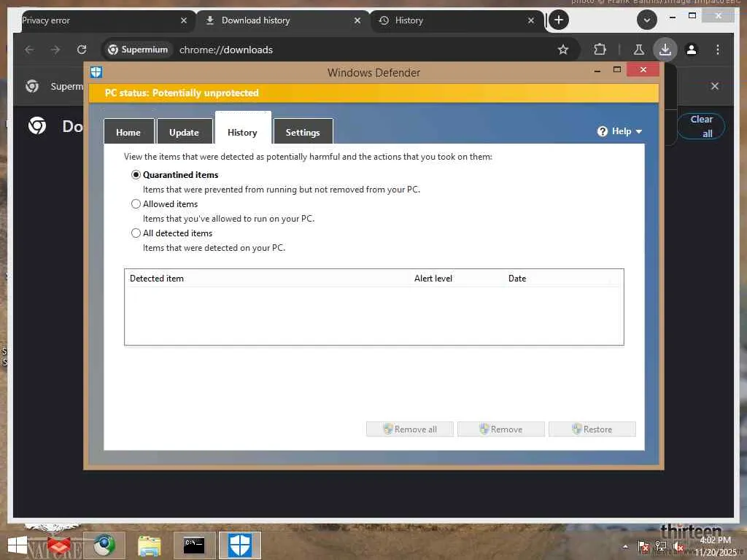Click the Supermium site info chip
Screen dimensions: 747x560
(x=138, y=50)
